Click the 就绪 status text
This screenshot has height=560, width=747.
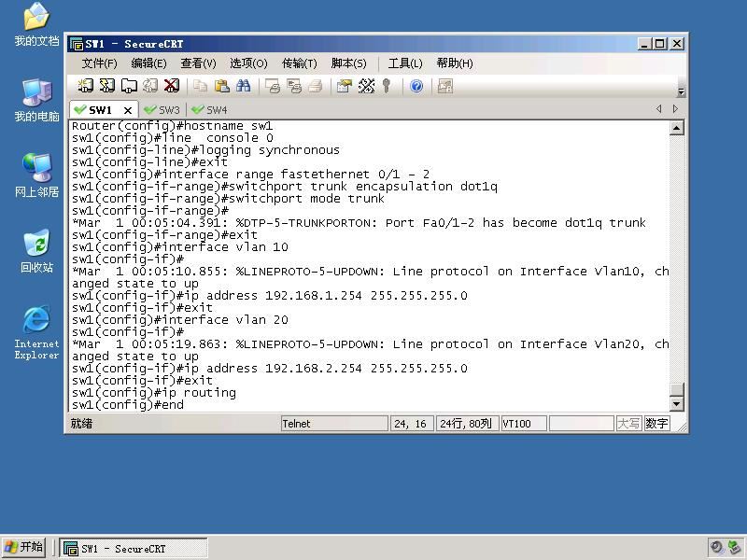tap(81, 424)
